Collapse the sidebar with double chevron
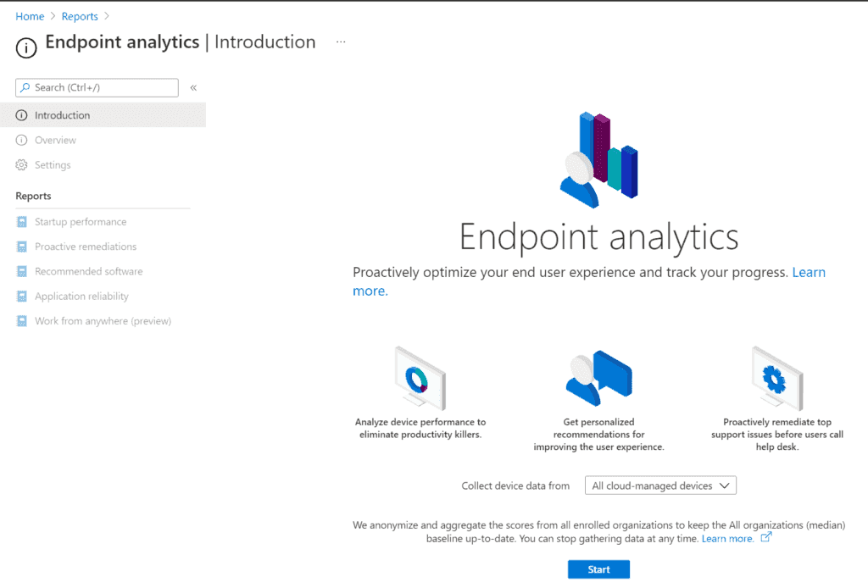Viewport: 868px width, 588px height. (x=194, y=87)
